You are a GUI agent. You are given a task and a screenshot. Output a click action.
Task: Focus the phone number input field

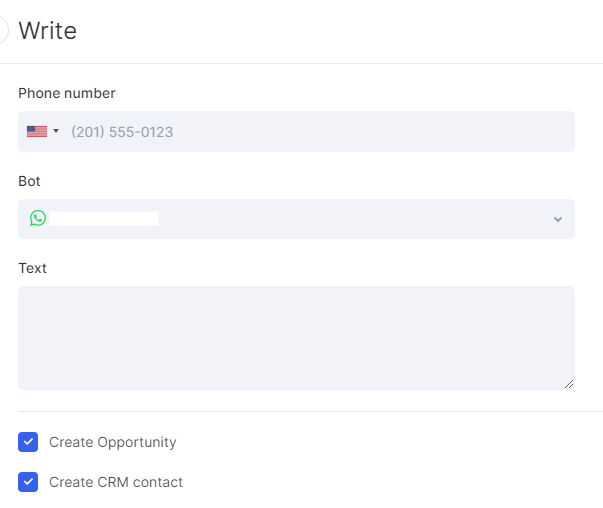296,132
